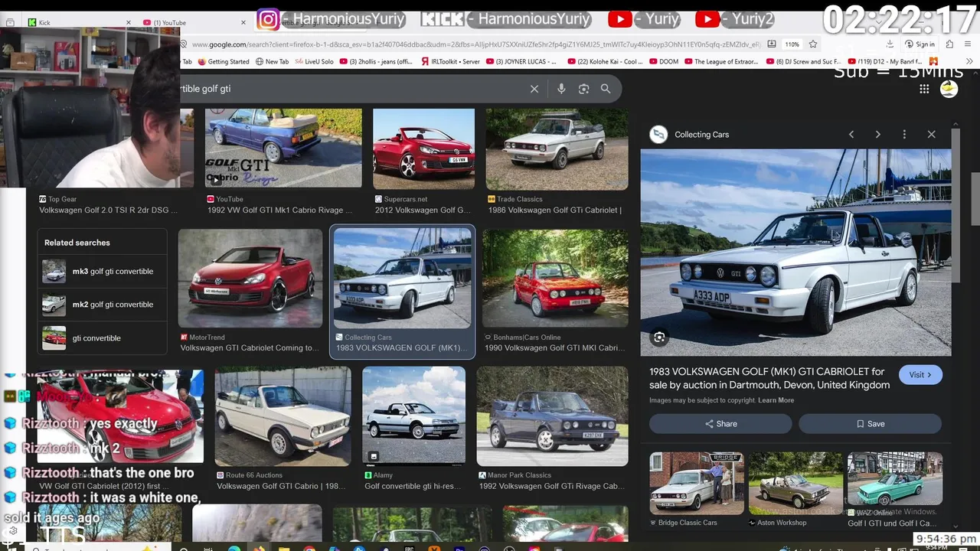The height and width of the screenshot is (551, 980).
Task: Open the LiveU Solo bookmark
Action: click(x=314, y=62)
